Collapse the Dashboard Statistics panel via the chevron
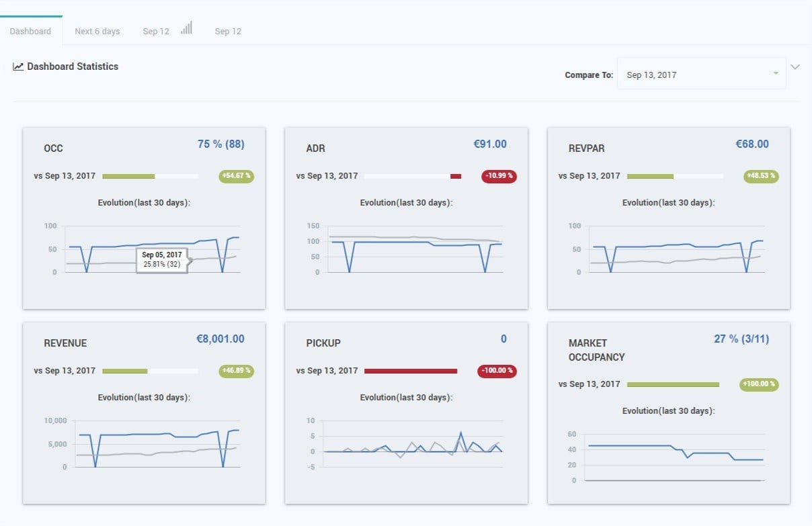The width and height of the screenshot is (812, 526). [x=795, y=67]
